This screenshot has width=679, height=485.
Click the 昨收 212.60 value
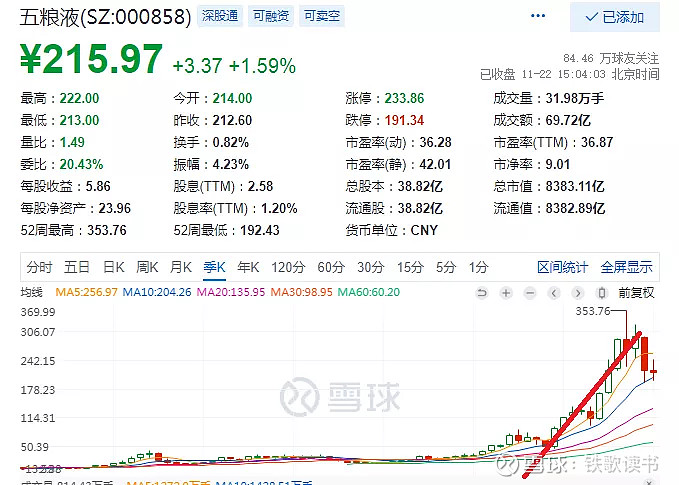tap(232, 120)
